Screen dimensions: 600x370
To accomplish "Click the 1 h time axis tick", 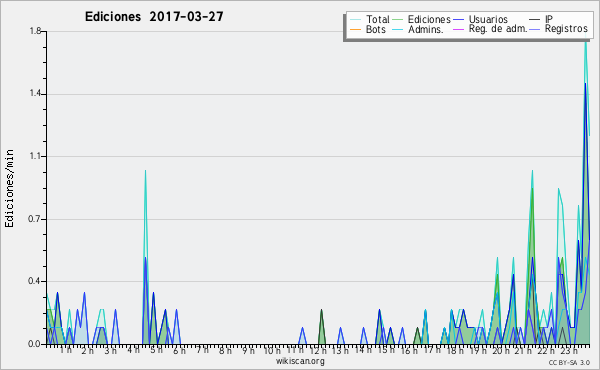I will point(65,350).
